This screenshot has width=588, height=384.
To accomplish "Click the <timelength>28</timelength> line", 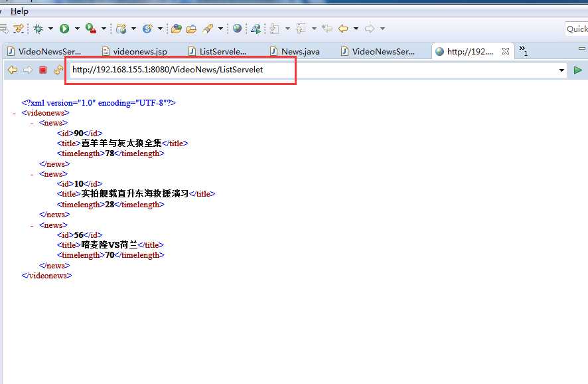I will coord(111,205).
